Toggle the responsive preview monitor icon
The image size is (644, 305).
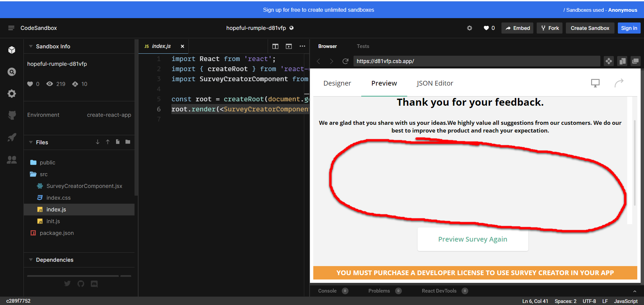coord(595,83)
